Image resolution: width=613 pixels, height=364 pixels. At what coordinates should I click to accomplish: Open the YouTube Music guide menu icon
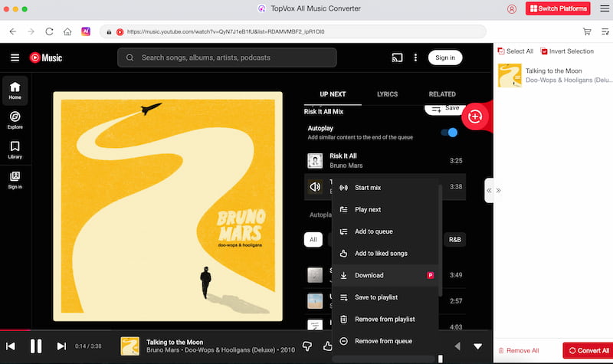tap(15, 58)
